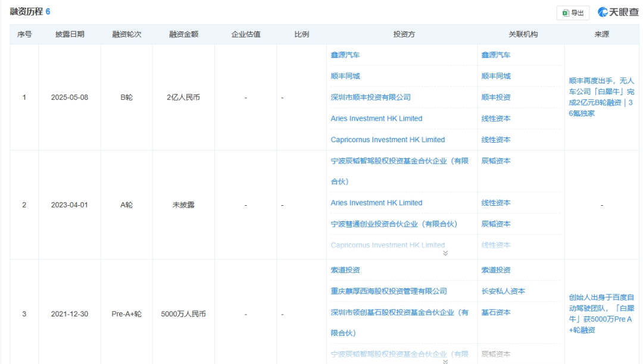Open 顺丰同城 in the 关联机构 column

(496, 76)
